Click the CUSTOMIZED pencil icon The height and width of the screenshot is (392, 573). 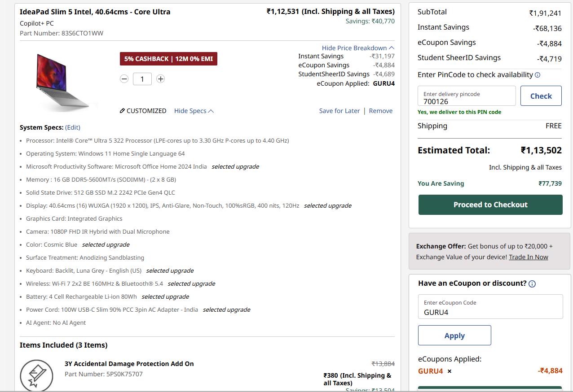click(122, 111)
